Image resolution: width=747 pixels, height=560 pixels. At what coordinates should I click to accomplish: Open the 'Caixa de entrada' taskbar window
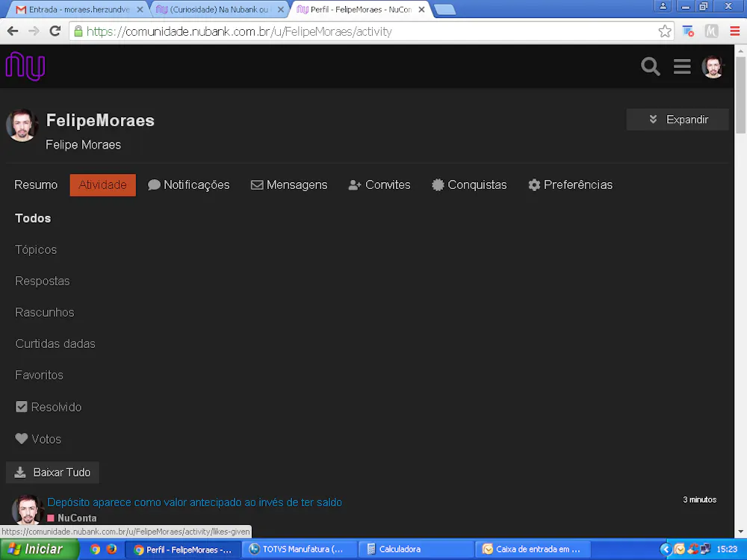(533, 550)
